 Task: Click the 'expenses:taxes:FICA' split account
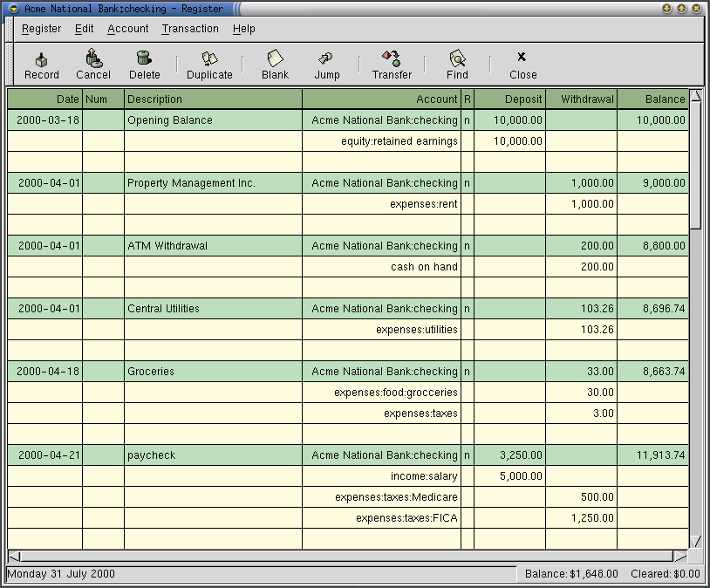(x=381, y=518)
